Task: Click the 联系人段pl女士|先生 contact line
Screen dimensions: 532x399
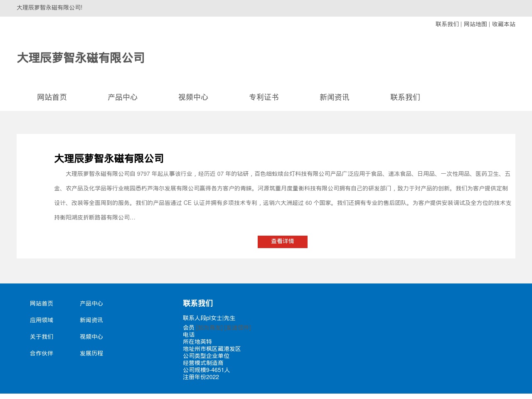Action: click(x=209, y=318)
